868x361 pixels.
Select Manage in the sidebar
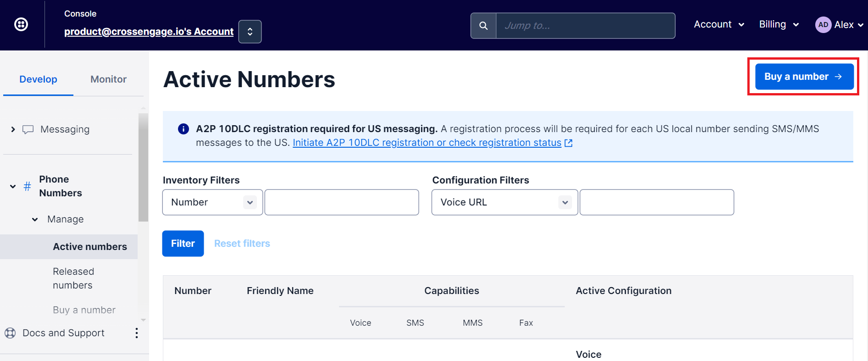[66, 219]
